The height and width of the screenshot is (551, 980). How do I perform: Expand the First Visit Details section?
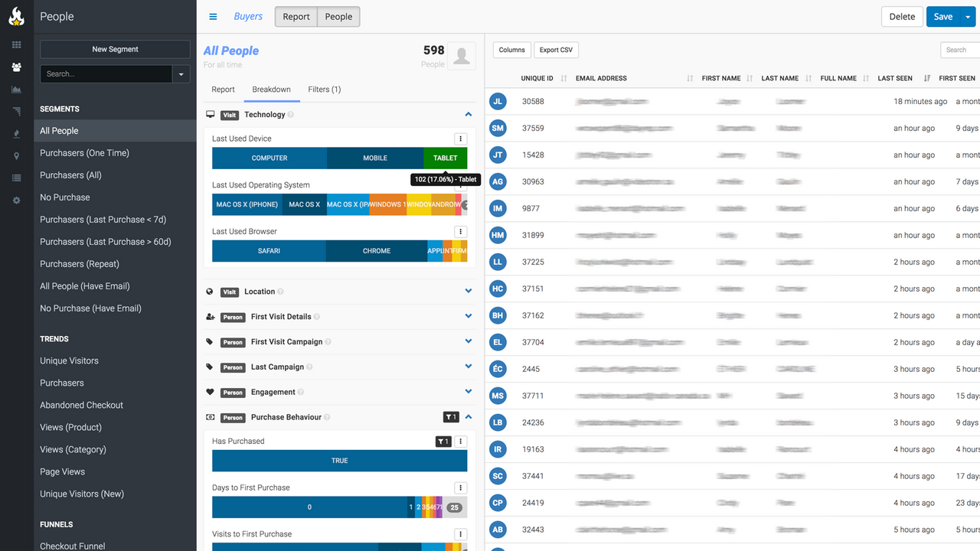468,316
